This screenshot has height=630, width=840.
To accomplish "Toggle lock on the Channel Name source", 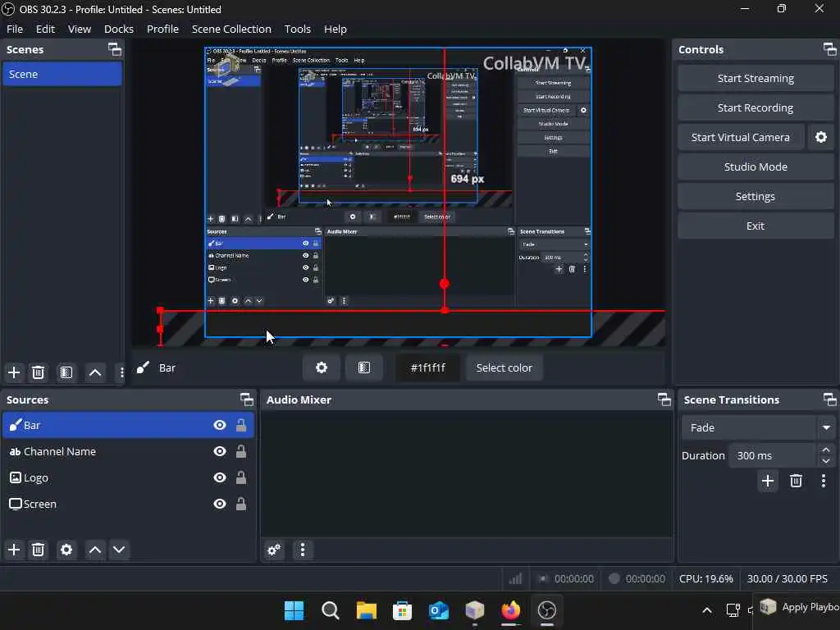I will click(241, 451).
